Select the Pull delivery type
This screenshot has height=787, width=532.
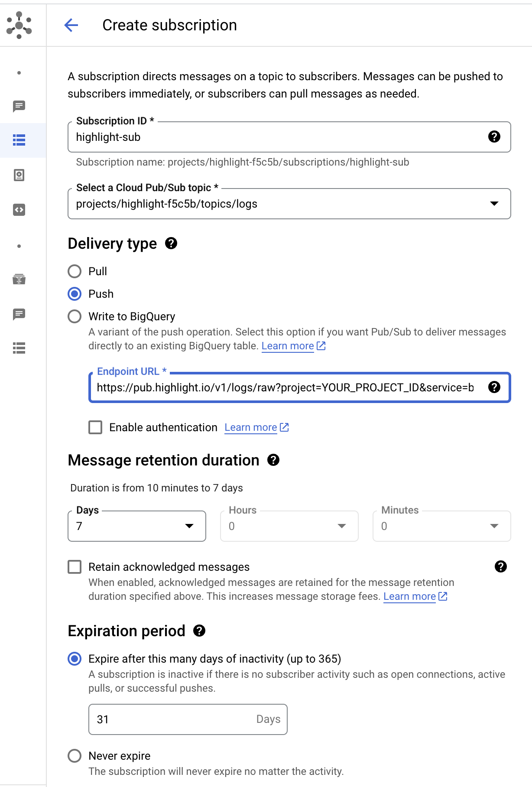point(75,271)
